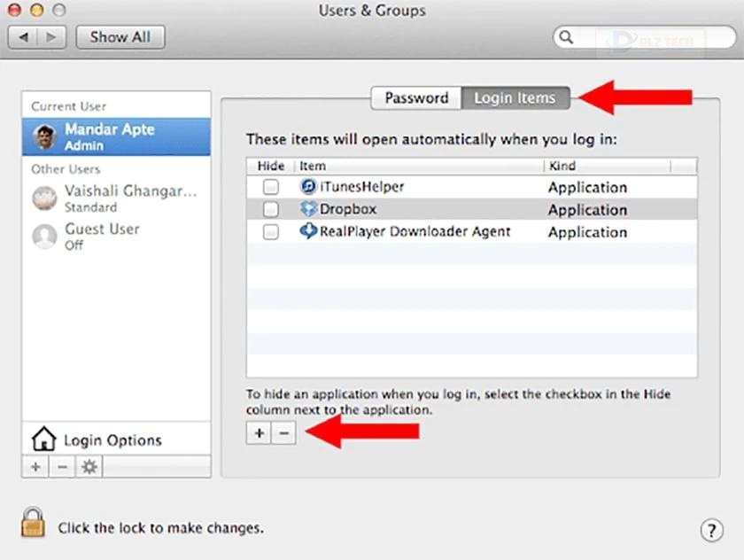Focus the search field
744x560 pixels.
coord(645,37)
